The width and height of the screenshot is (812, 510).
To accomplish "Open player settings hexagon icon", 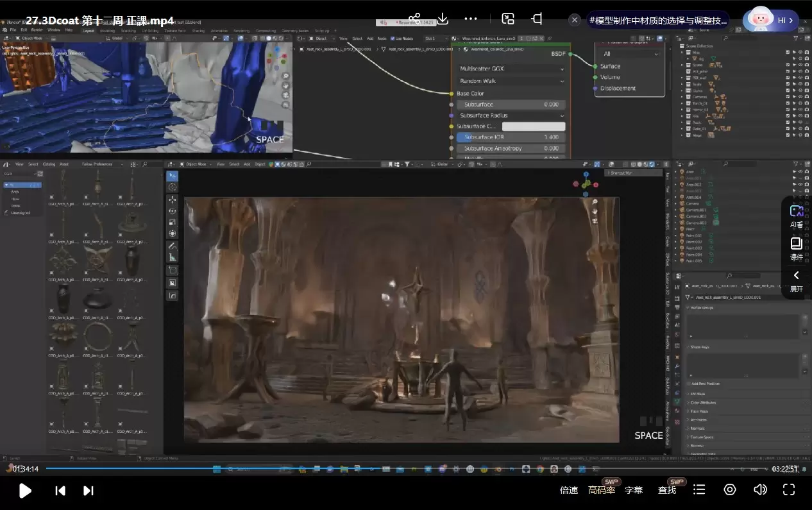I will pyautogui.click(x=730, y=490).
